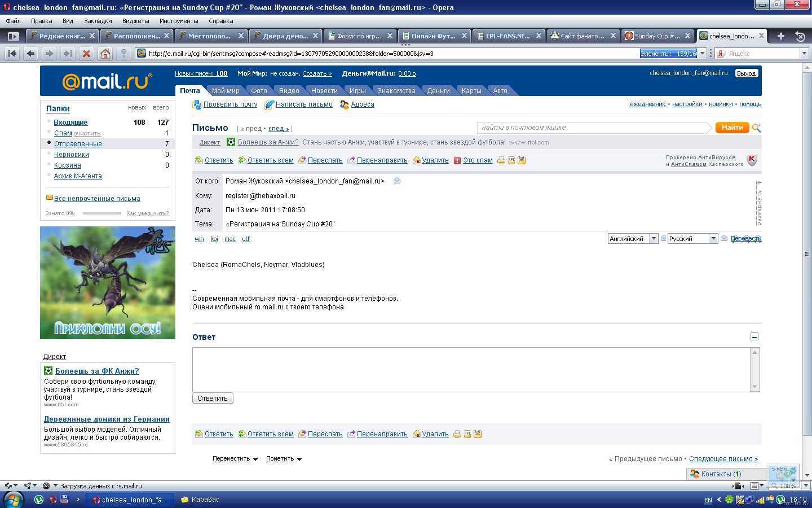Screen dimensions: 812x508
Task: Click the Это спам link
Action: 478,160
